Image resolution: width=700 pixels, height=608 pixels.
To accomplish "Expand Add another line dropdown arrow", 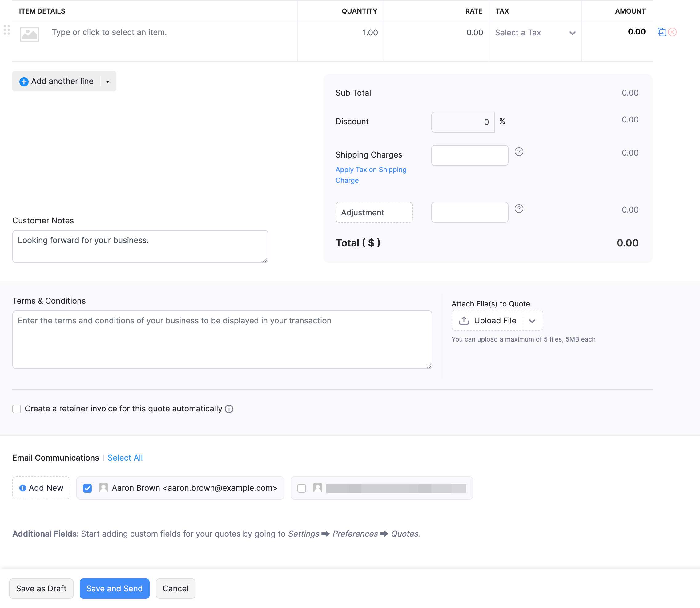I will [108, 82].
